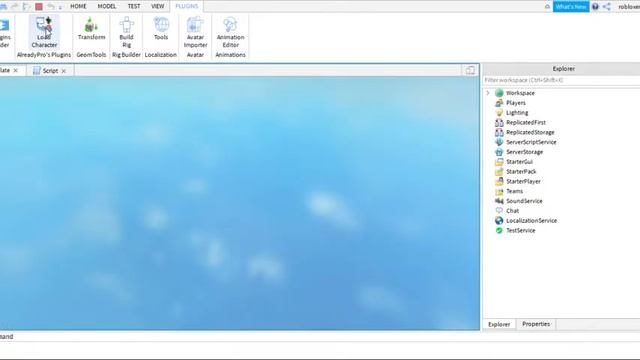
Task: Open the Help question mark icon
Action: tap(595, 7)
